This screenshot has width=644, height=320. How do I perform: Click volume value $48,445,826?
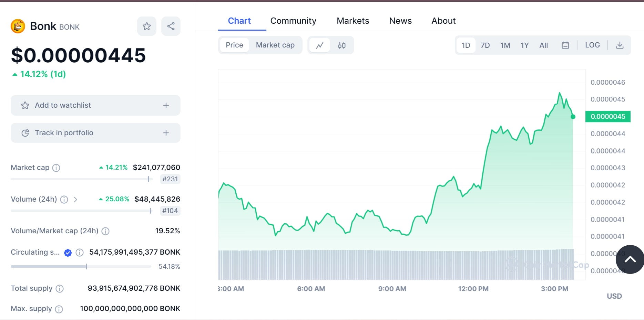tap(157, 199)
